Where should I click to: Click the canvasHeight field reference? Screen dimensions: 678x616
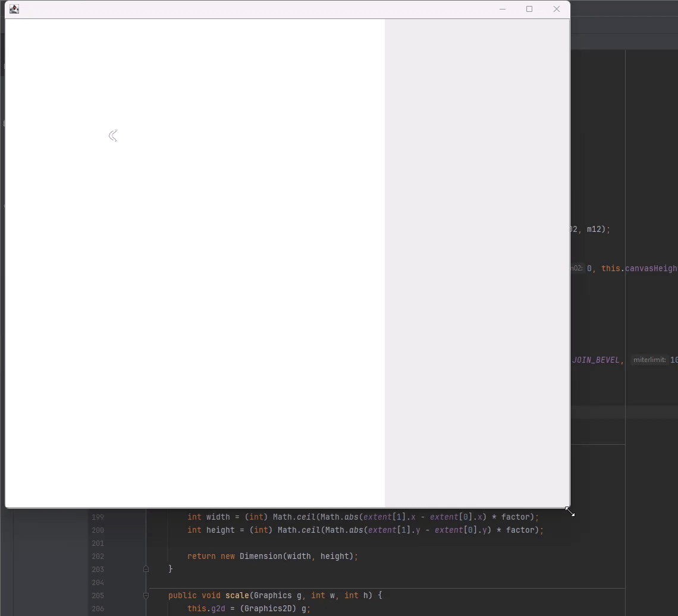[x=651, y=268]
